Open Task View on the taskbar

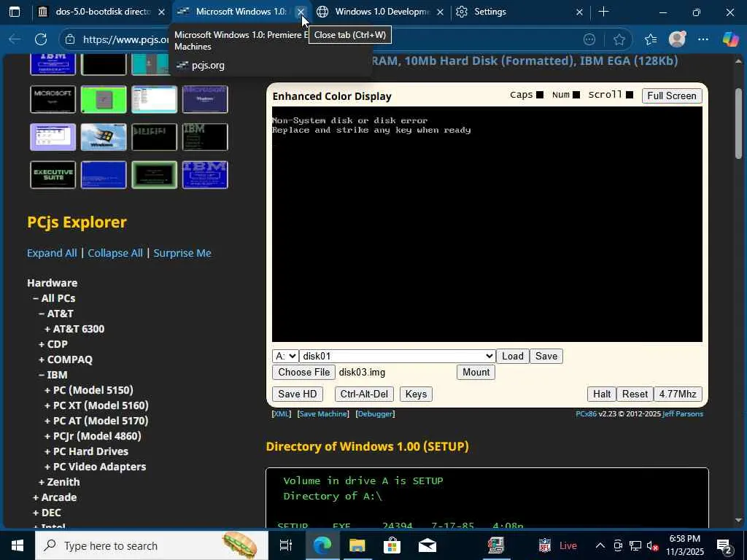pyautogui.click(x=286, y=545)
